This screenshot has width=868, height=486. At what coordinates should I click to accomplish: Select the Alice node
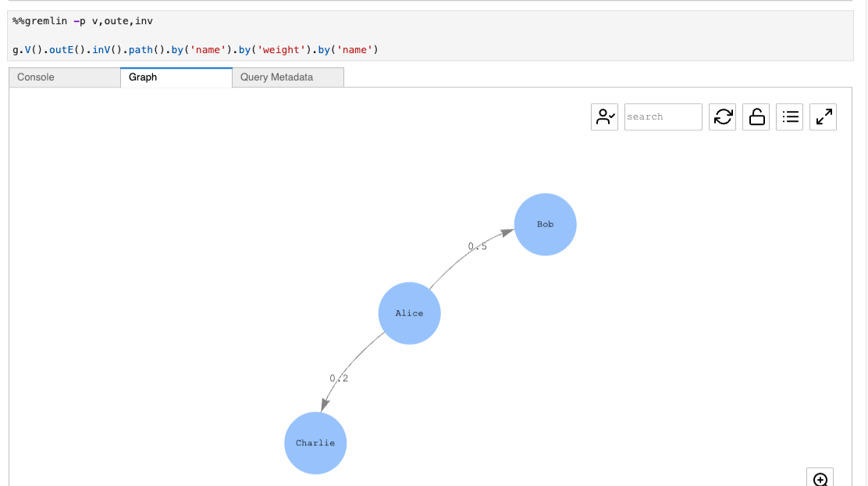point(409,313)
